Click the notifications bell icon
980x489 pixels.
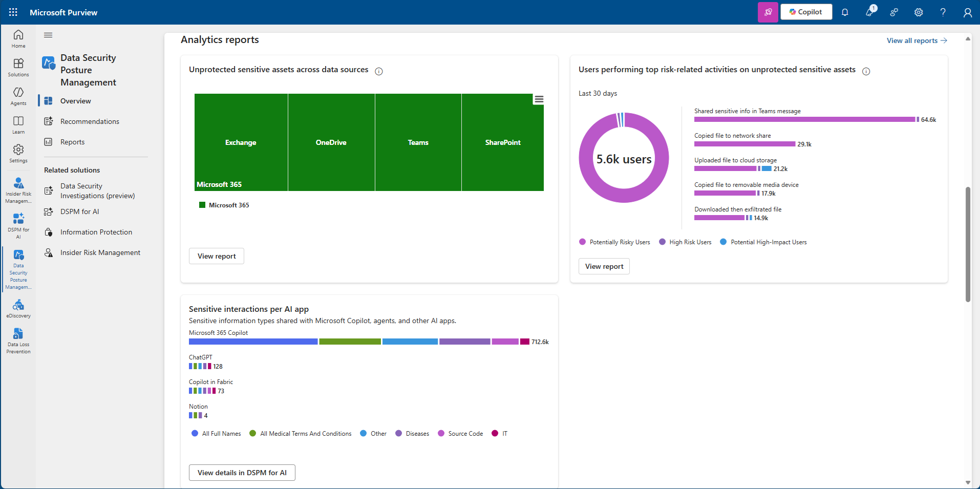click(845, 12)
